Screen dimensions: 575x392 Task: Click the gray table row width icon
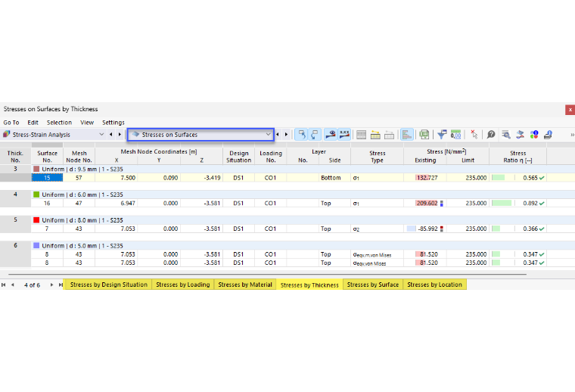(x=389, y=135)
